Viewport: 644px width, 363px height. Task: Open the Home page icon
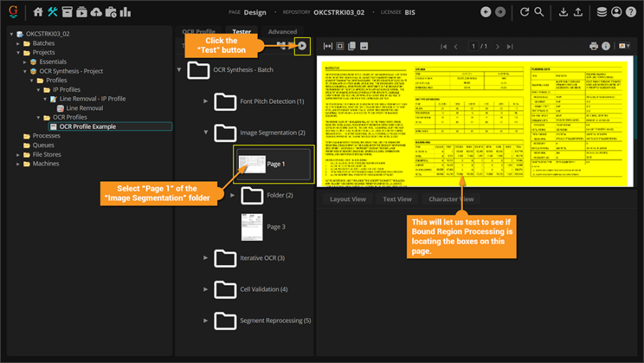click(38, 12)
